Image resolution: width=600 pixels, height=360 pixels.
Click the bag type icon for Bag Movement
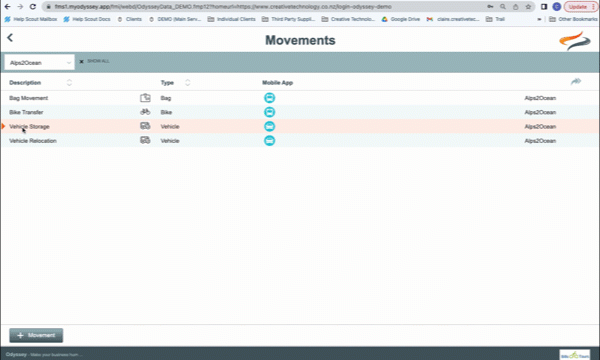[145, 98]
